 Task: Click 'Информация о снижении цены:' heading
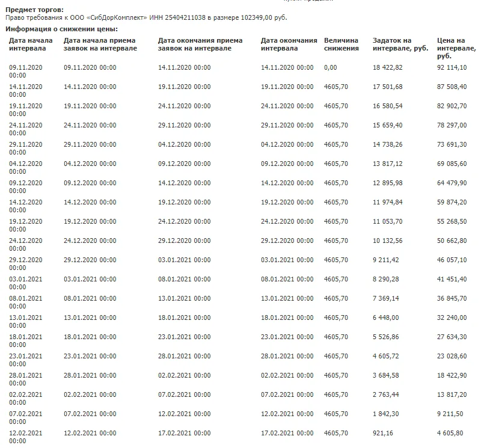[61, 29]
